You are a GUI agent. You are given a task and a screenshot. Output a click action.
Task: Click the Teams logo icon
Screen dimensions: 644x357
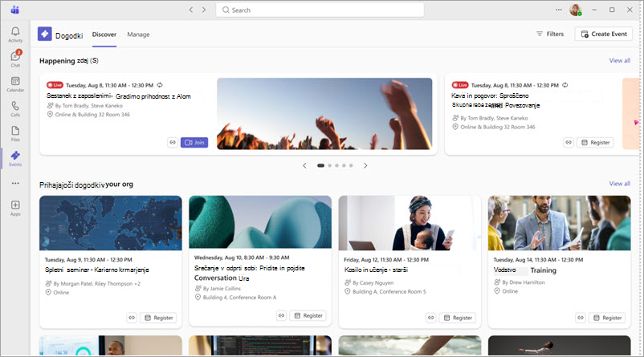[15, 10]
